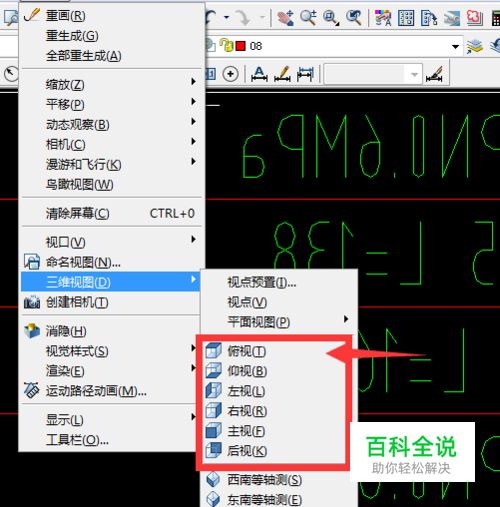500x507 pixels.
Task: Choose 创建相机(T) command
Action: [111, 302]
